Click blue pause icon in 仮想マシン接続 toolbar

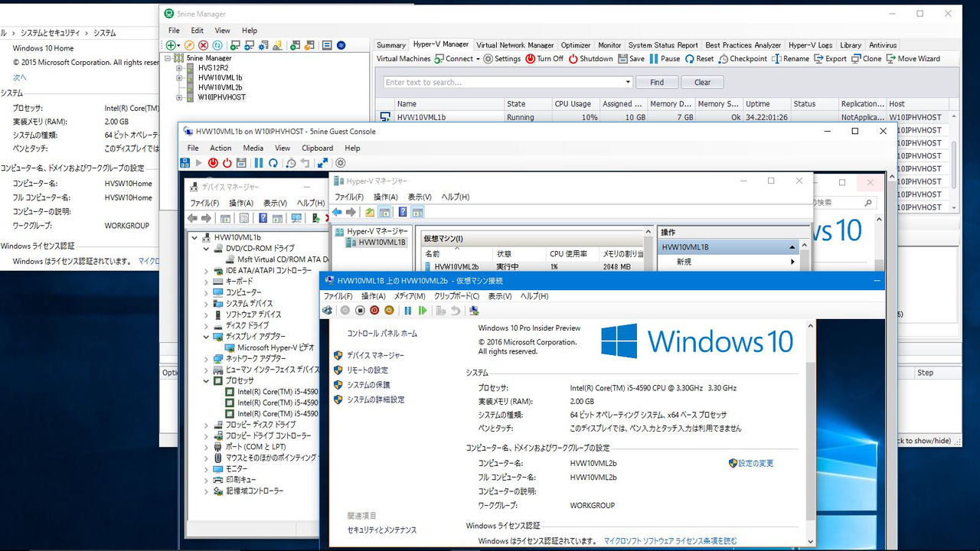click(408, 310)
